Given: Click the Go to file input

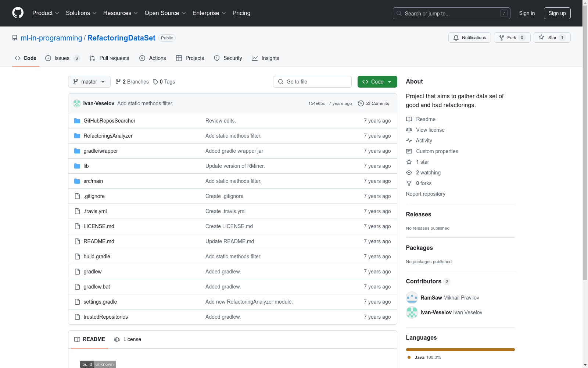Looking at the screenshot, I should (x=312, y=82).
